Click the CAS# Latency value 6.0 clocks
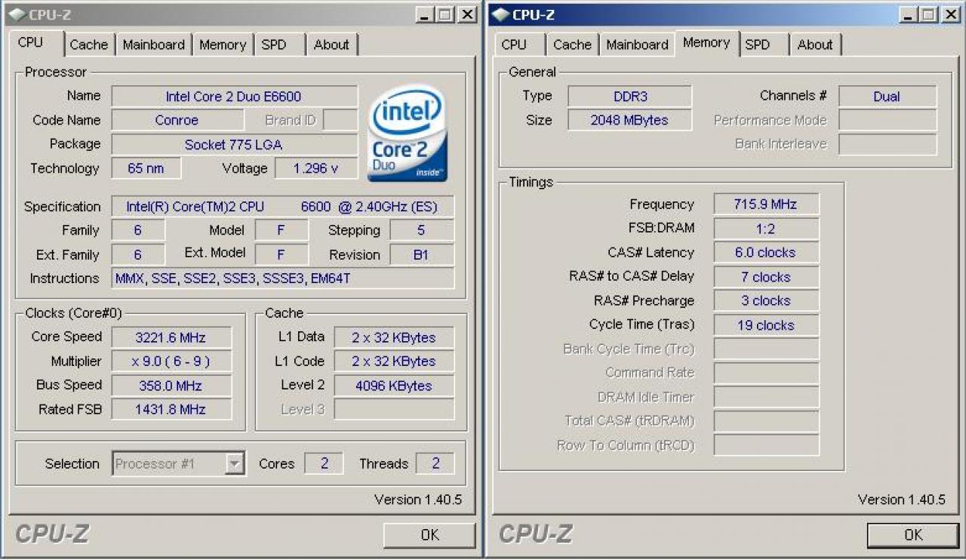 point(766,253)
